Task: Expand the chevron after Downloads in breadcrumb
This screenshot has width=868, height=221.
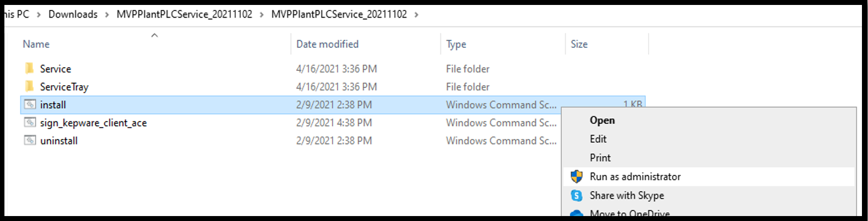Action: coord(107,14)
